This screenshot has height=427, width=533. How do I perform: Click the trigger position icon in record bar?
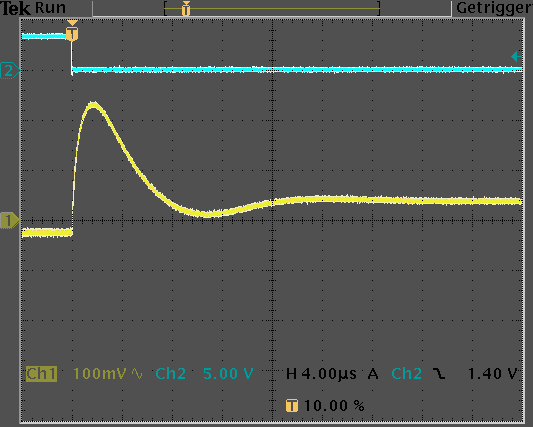point(186,8)
